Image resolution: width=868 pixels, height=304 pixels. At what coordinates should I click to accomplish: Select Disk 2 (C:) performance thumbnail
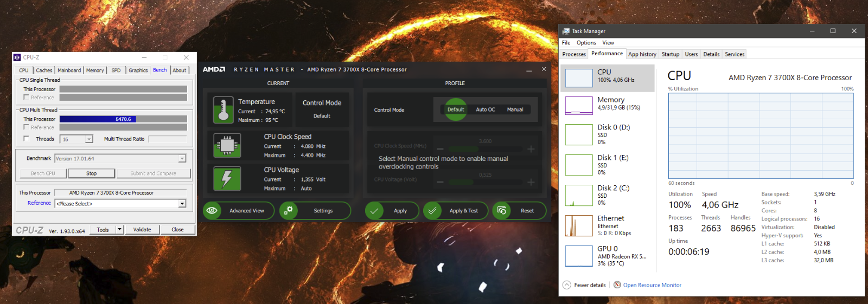pos(579,195)
